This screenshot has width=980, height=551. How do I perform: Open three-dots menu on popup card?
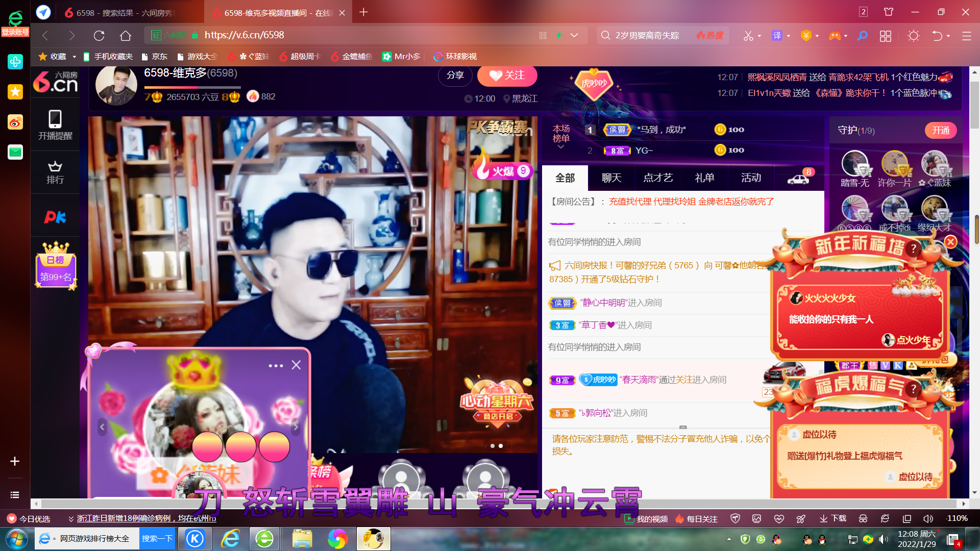point(276,366)
